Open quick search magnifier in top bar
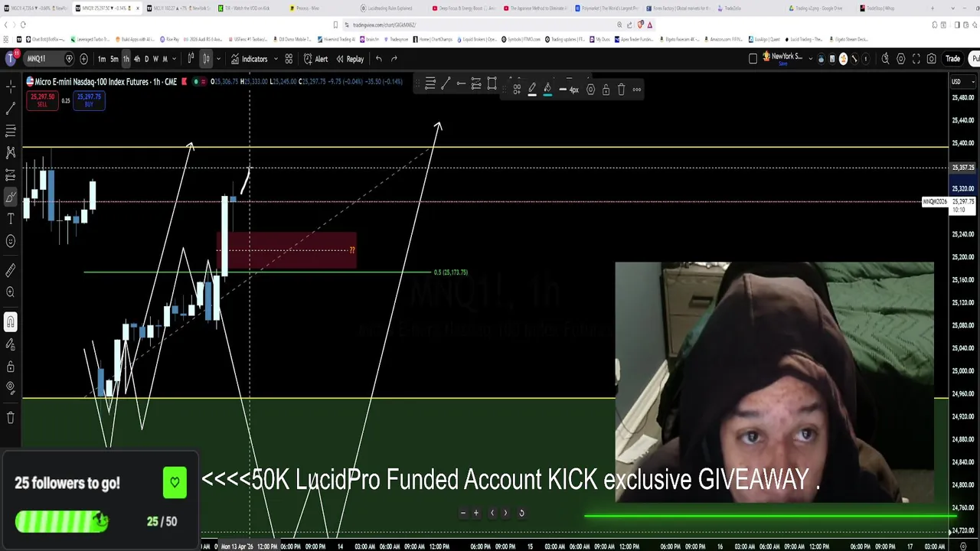This screenshot has height=551, width=980. (x=886, y=59)
